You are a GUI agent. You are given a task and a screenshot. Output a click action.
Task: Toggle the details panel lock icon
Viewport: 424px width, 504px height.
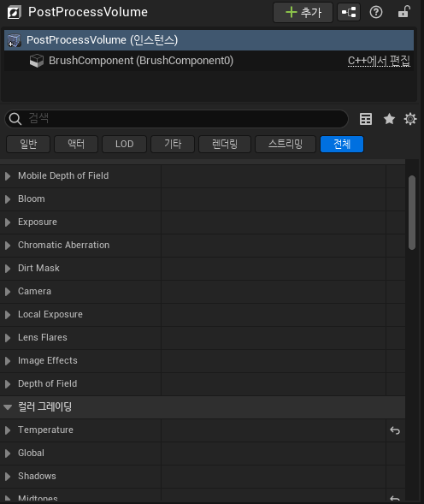(x=403, y=12)
